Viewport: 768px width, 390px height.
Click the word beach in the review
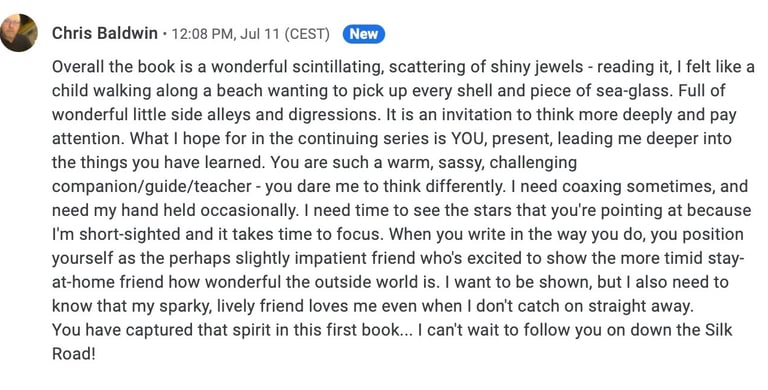tap(240, 91)
